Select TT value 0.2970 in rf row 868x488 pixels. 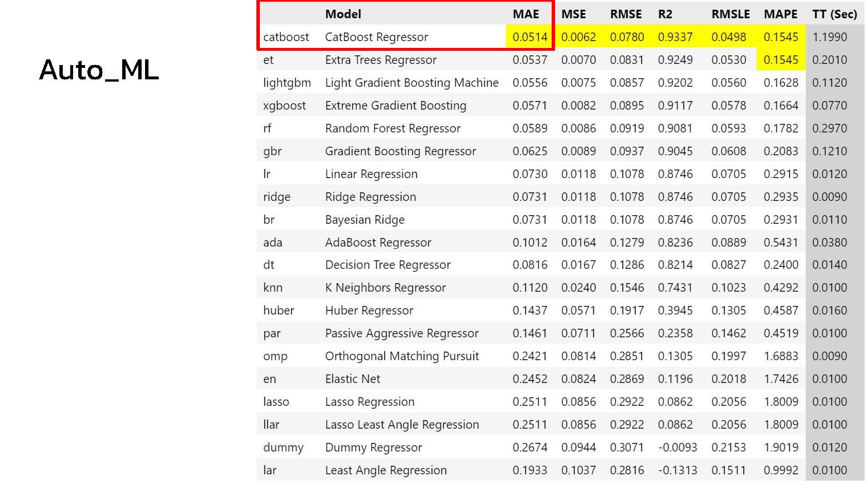click(x=830, y=128)
